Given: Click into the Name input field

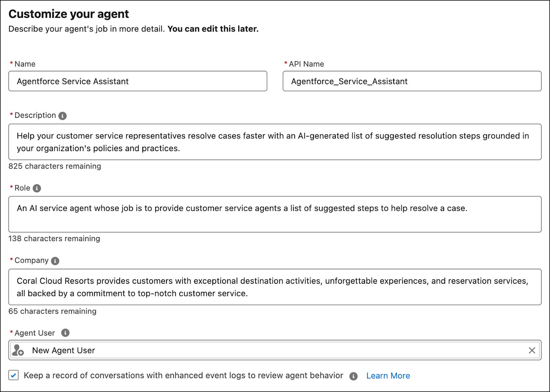Looking at the screenshot, I should point(137,81).
